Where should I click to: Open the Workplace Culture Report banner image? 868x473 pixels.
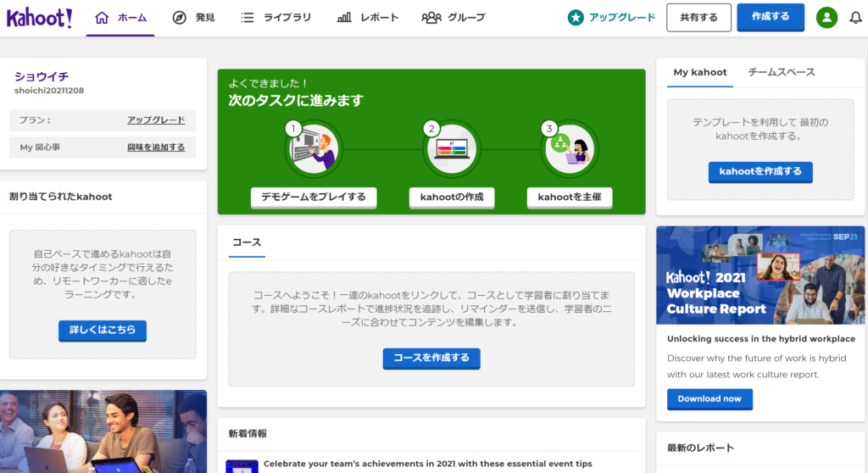[760, 275]
